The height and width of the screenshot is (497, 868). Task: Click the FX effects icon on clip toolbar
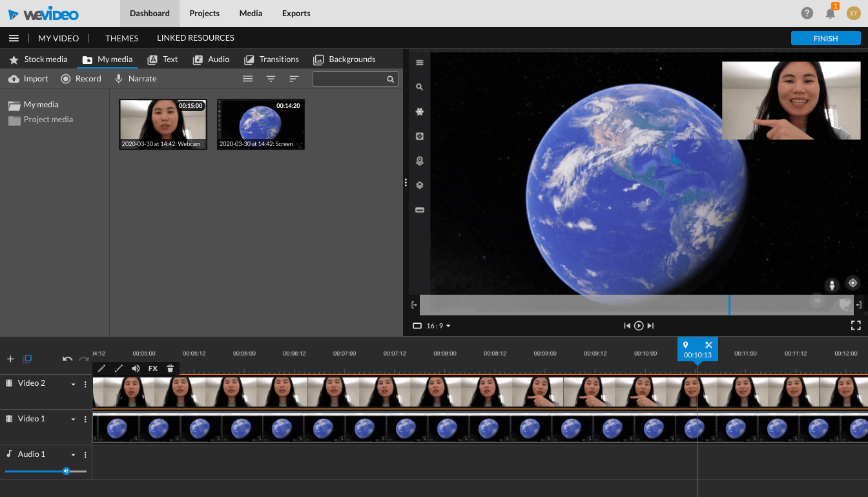(x=153, y=368)
